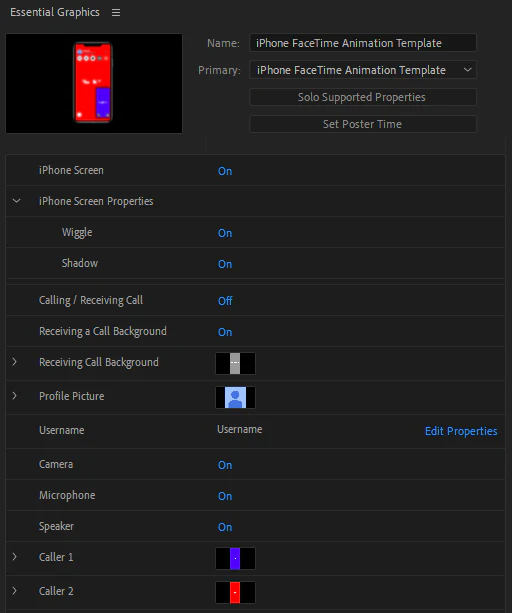The width and height of the screenshot is (512, 613).
Task: Click Set Poster Time button
Action: (363, 124)
